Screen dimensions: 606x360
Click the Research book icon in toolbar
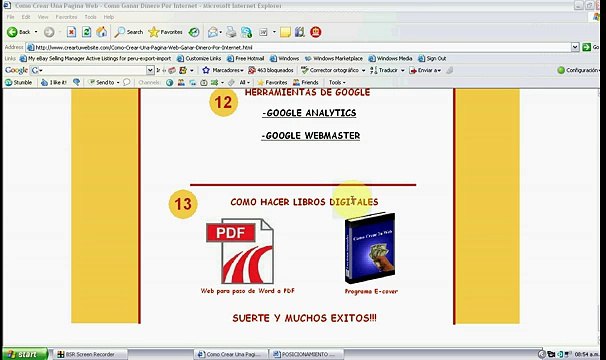(300, 32)
